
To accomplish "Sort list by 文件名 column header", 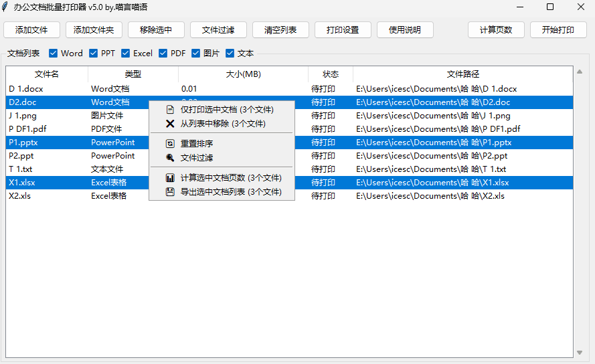I will click(x=47, y=74).
